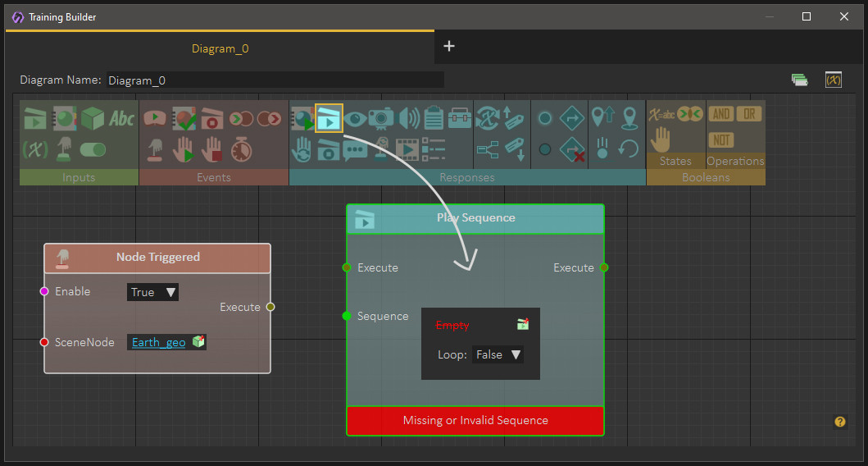
Task: Add the Node Triggered finger-press event
Action: click(155, 149)
